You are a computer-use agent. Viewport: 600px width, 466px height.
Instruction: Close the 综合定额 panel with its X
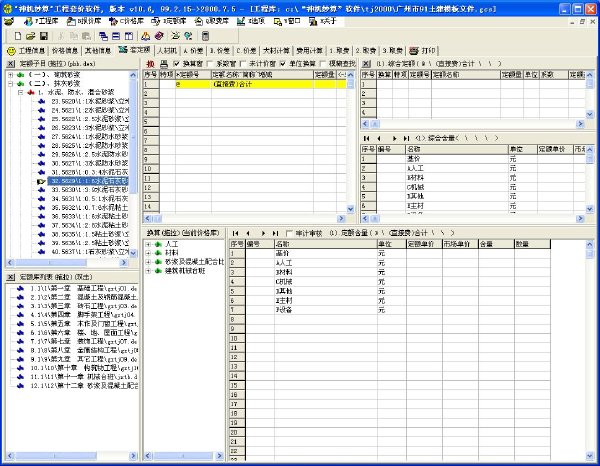[366, 64]
